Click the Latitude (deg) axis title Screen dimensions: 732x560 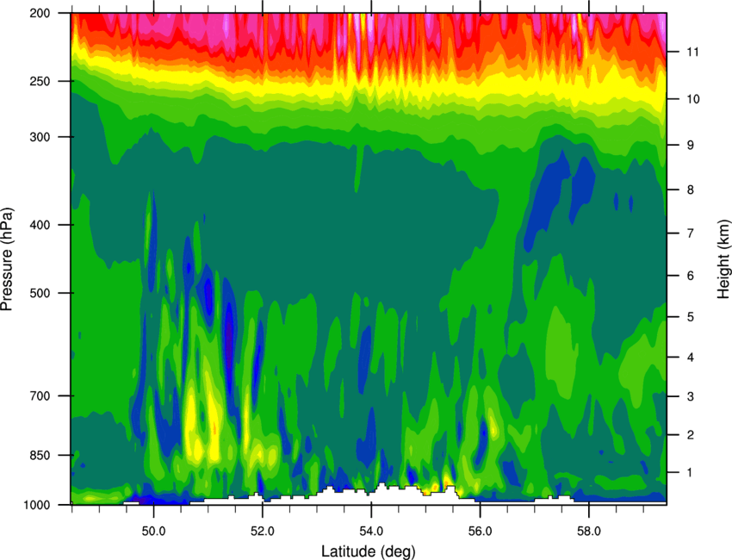(x=369, y=551)
